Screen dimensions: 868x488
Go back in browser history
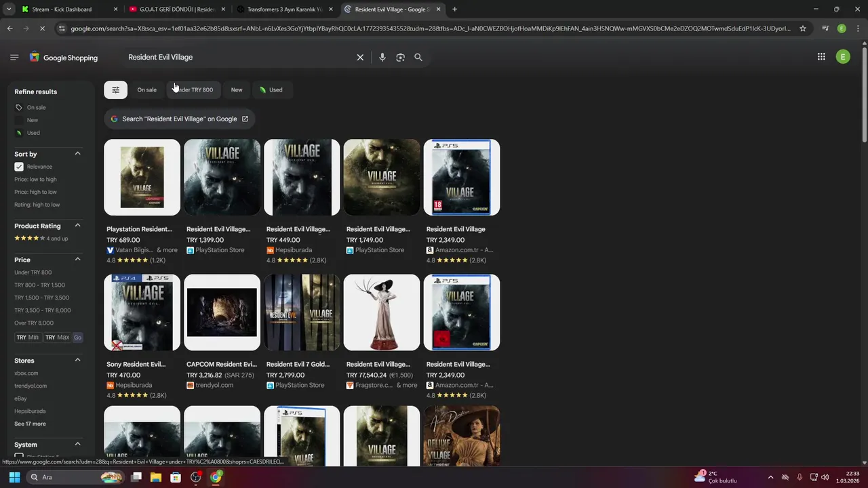tap(9, 28)
